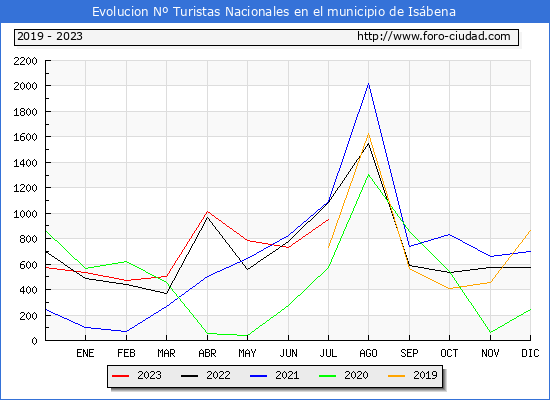550x400 pixels.
Task: Click the 1800 y-axis value
Action: 25,112
